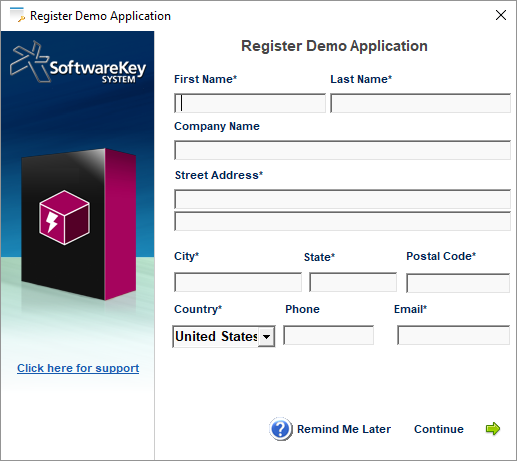Click the State text box
The width and height of the screenshot is (517, 461).
pos(353,282)
